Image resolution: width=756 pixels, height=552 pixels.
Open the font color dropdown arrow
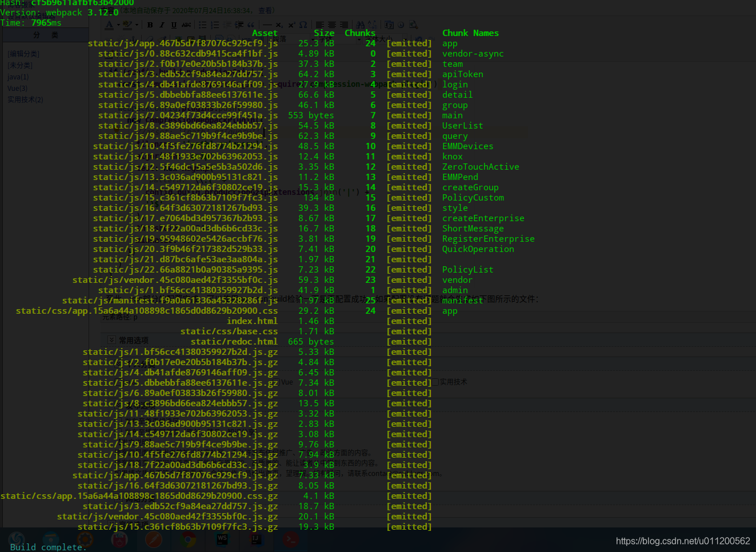118,25
